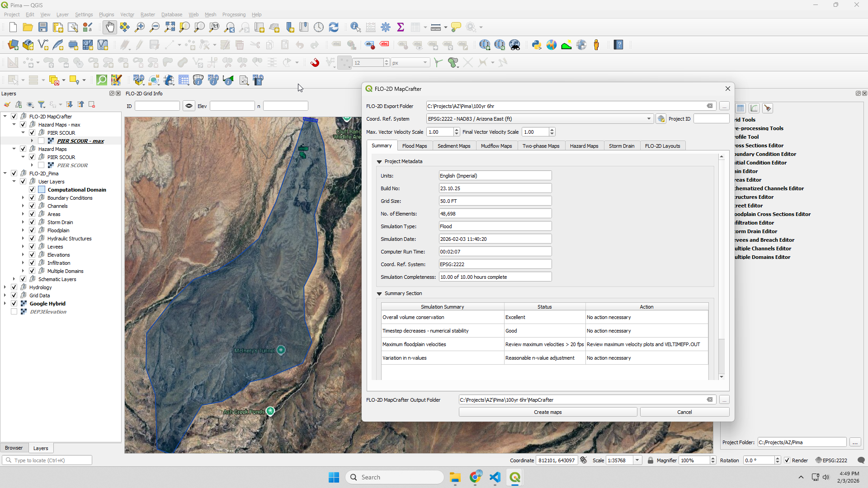Click the Select CRS globe icon
Image resolution: width=868 pixels, height=488 pixels.
point(661,119)
